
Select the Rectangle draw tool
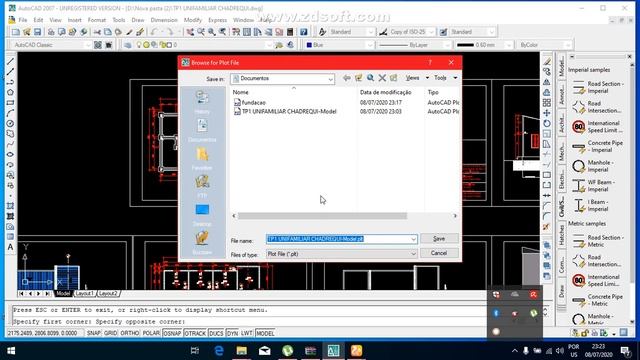pos(10,103)
